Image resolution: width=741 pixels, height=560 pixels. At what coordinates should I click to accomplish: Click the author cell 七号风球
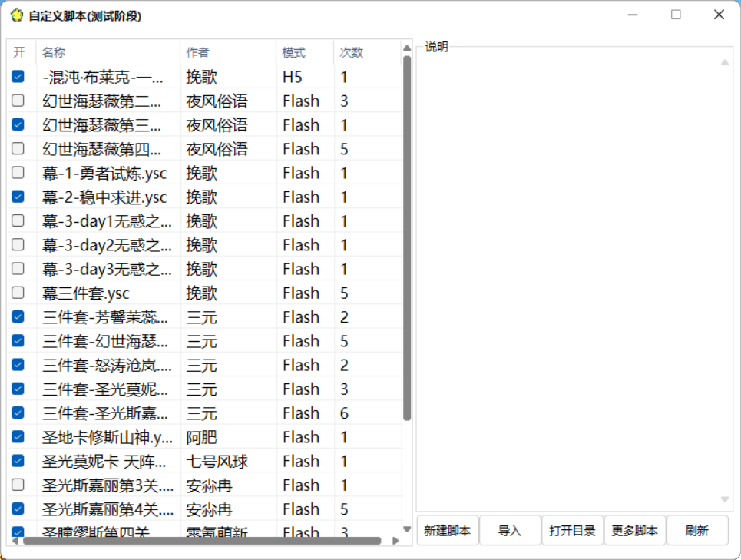pyautogui.click(x=217, y=461)
